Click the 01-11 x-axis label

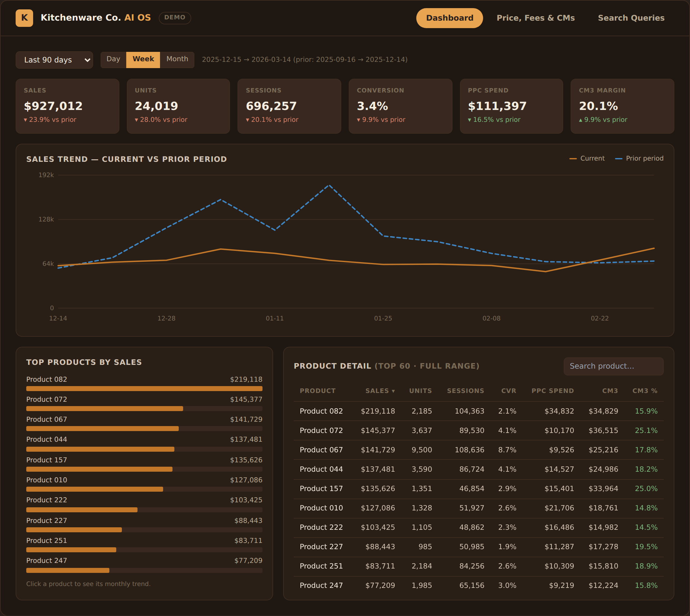coord(275,319)
